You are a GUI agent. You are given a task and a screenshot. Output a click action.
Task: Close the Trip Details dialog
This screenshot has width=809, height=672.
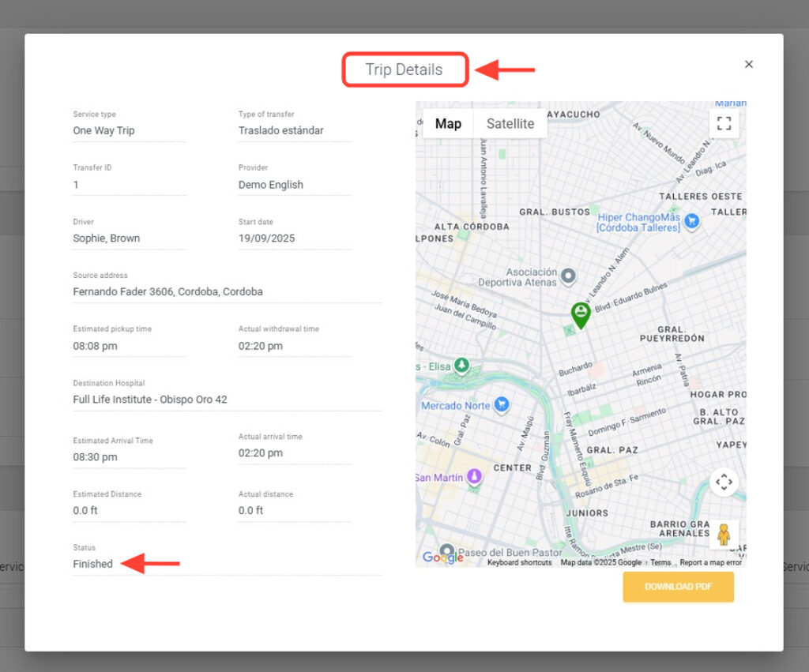749,64
